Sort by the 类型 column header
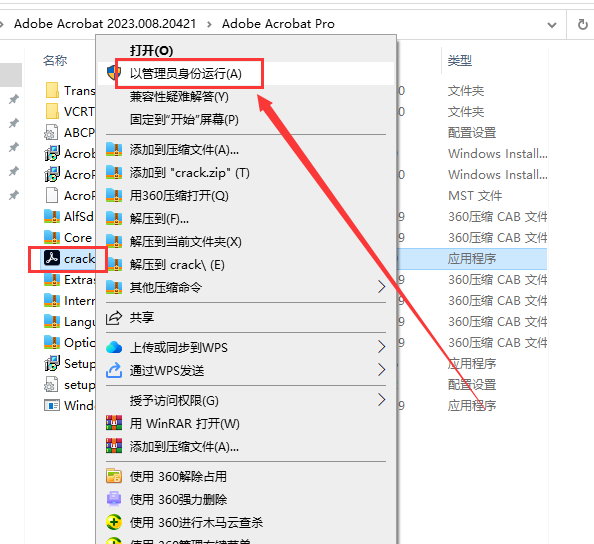 [460, 61]
